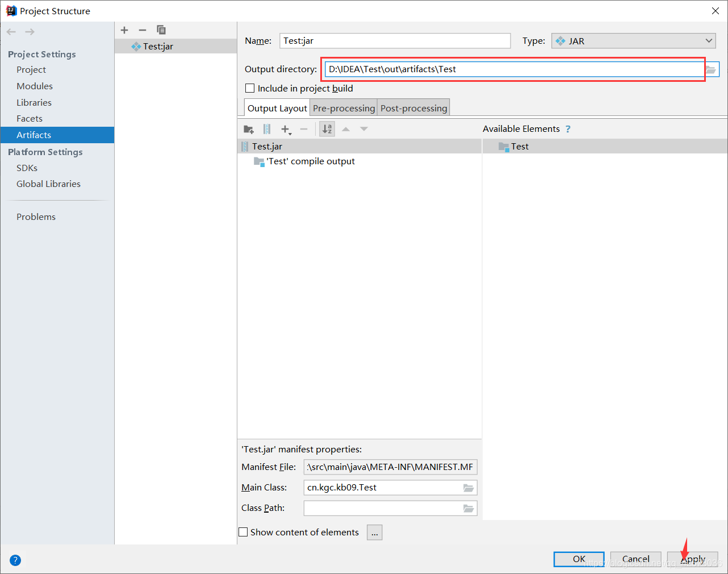The width and height of the screenshot is (728, 574).
Task: Switch to the Post-processing tab
Action: 414,108
